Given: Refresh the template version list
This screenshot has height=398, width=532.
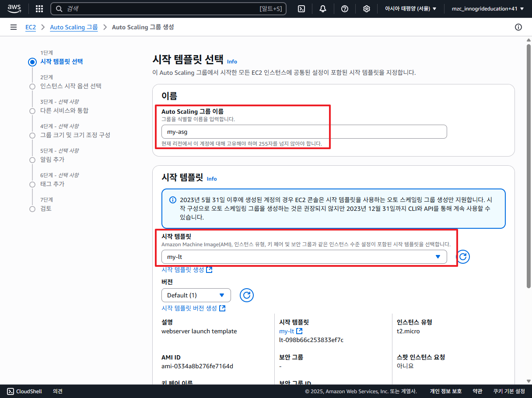Looking at the screenshot, I should [x=247, y=295].
